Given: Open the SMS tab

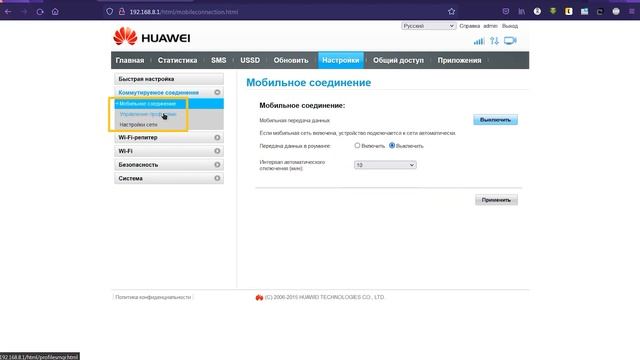Looking at the screenshot, I should coord(218,60).
